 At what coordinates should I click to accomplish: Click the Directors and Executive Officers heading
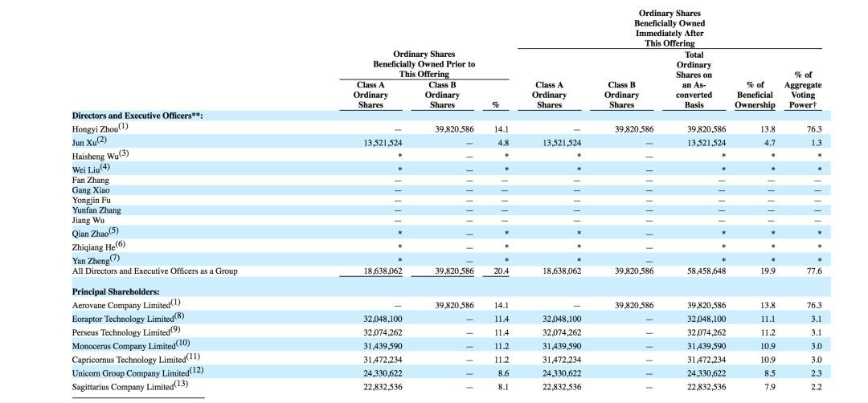[137, 116]
